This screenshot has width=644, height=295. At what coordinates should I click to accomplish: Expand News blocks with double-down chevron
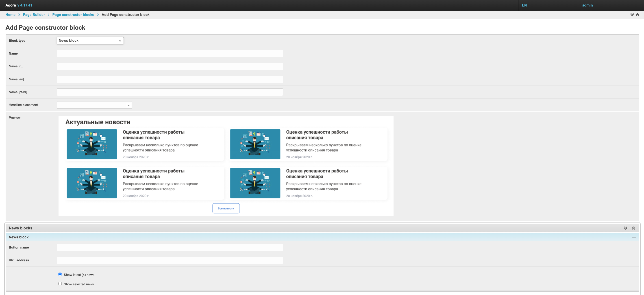[625, 228]
